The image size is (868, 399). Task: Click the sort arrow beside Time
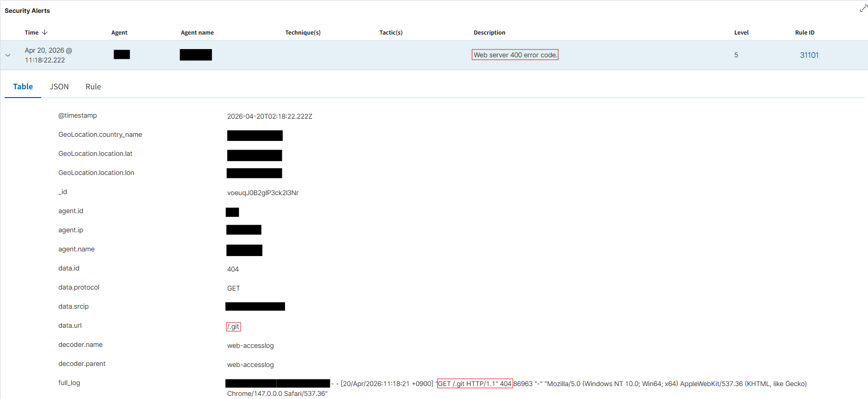pos(45,32)
